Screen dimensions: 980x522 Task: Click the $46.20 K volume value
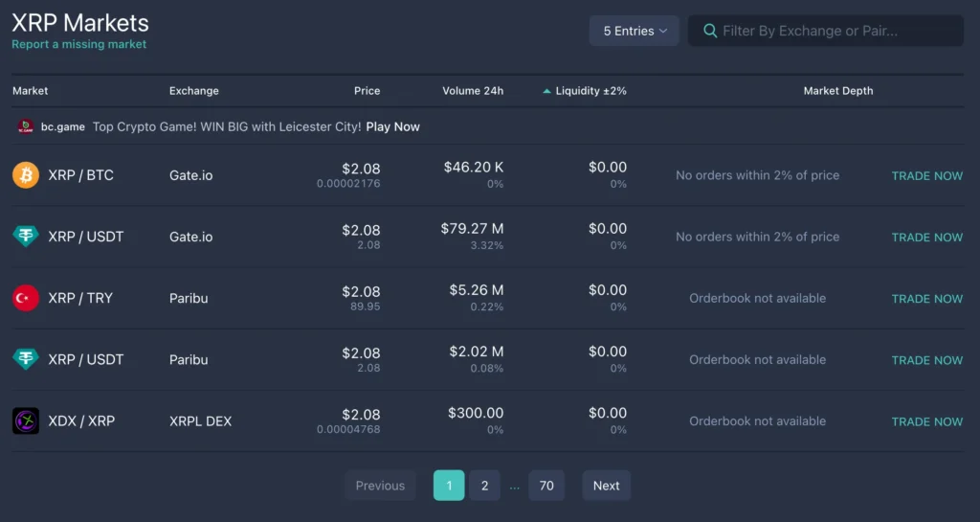tap(473, 167)
